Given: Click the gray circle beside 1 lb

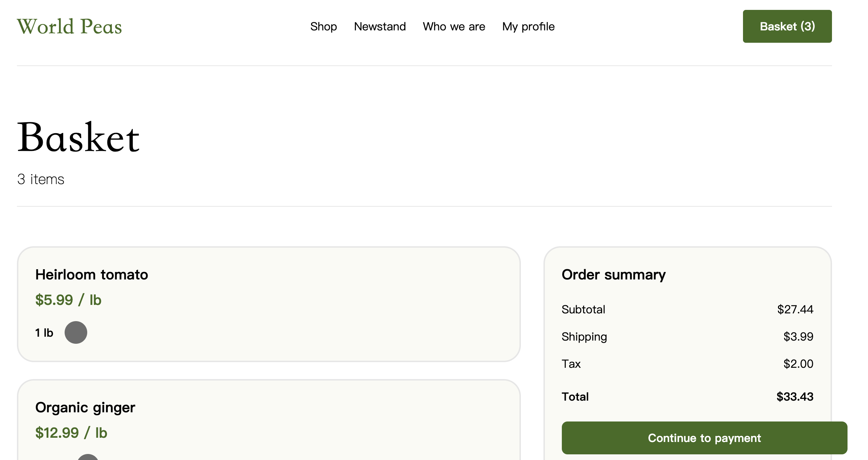Looking at the screenshot, I should point(76,332).
